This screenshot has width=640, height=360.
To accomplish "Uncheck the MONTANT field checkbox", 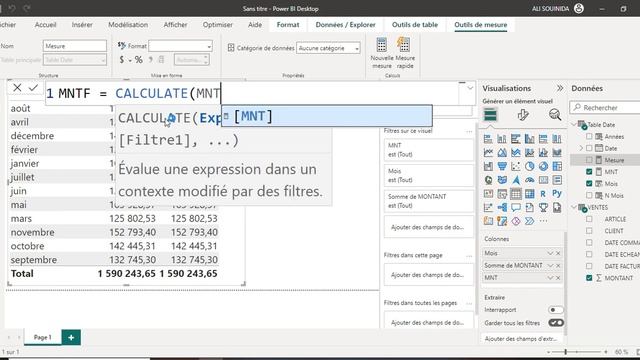I will 589,278.
